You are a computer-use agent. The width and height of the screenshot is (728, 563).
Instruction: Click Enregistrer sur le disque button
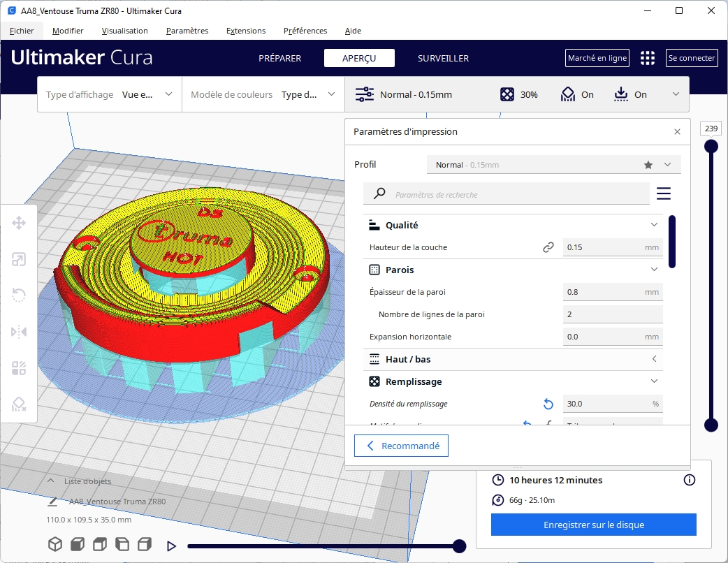pos(593,525)
